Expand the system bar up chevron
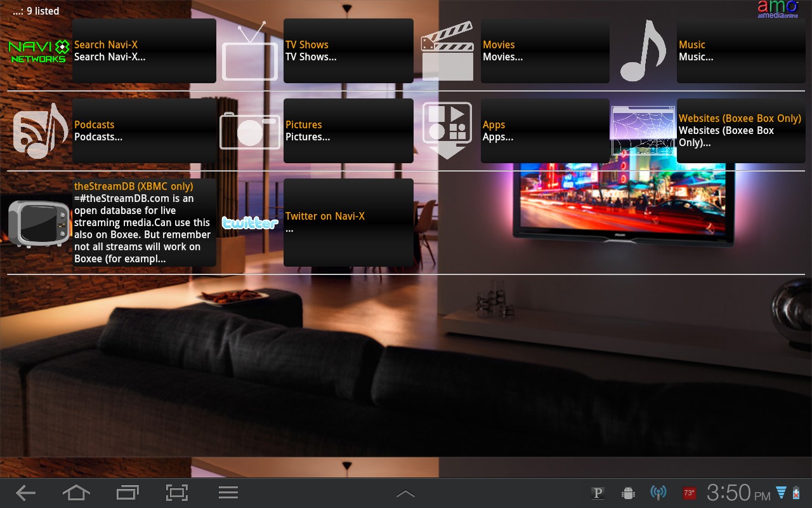Viewport: 812px width, 508px height. pyautogui.click(x=405, y=493)
